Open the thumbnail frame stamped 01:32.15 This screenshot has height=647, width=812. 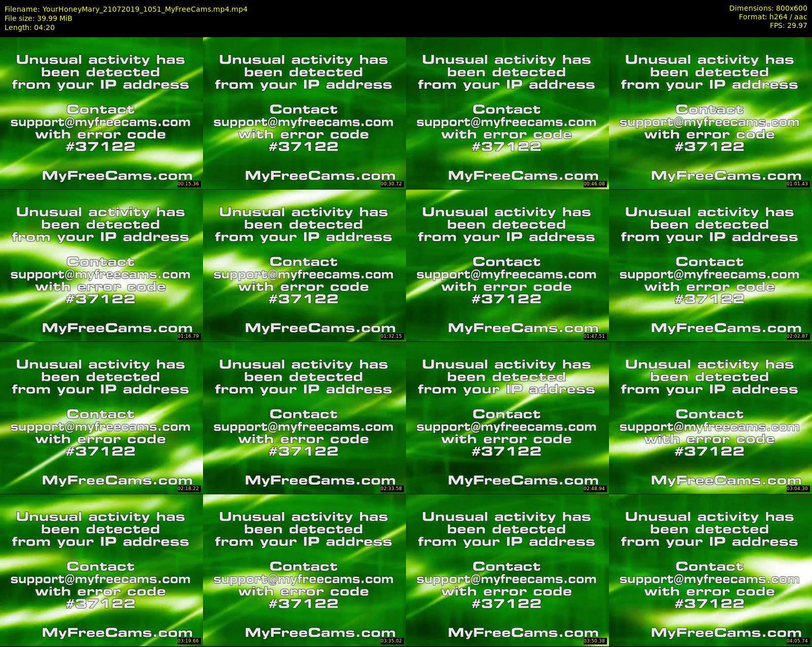tap(304, 265)
